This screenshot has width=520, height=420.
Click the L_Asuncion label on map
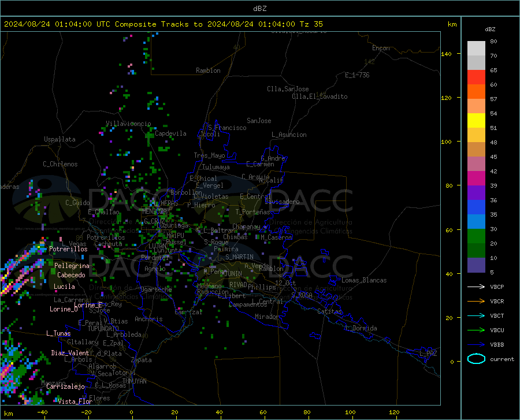[289, 135]
